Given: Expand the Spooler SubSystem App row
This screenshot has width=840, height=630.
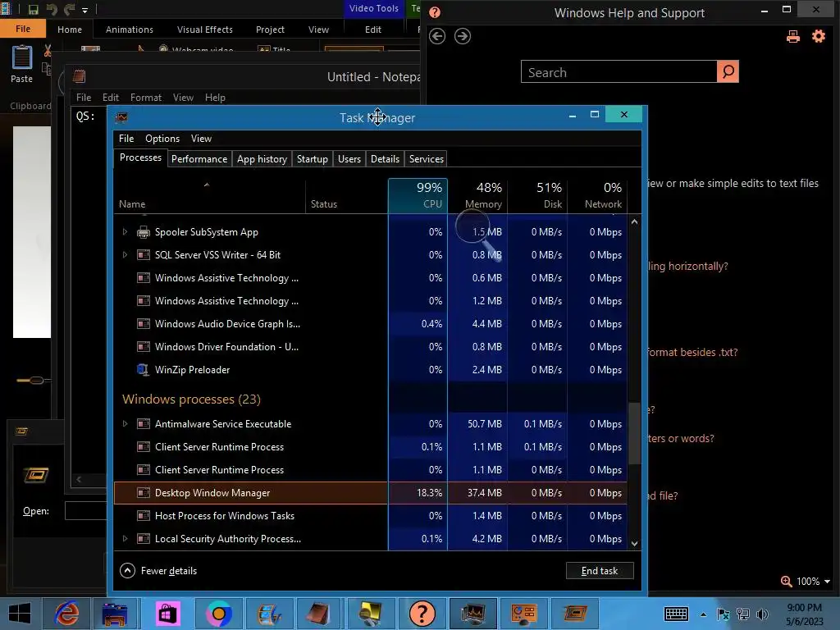Looking at the screenshot, I should coord(125,232).
